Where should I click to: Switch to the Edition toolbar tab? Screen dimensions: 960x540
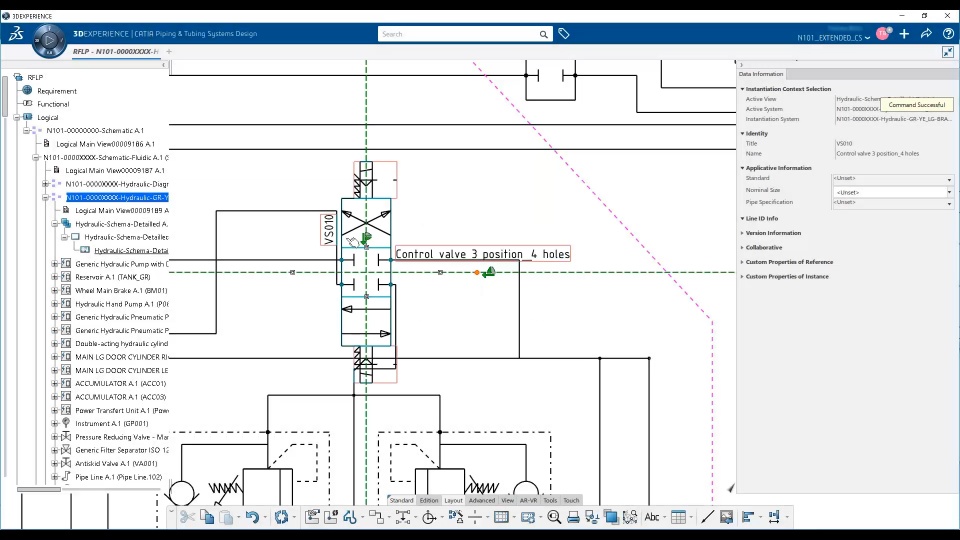click(x=429, y=500)
